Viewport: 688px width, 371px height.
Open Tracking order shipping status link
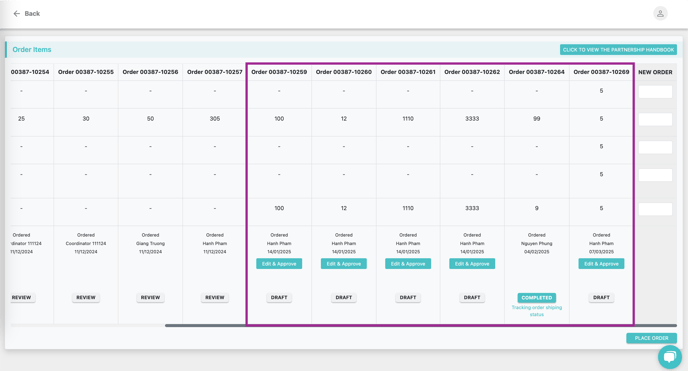pyautogui.click(x=537, y=311)
